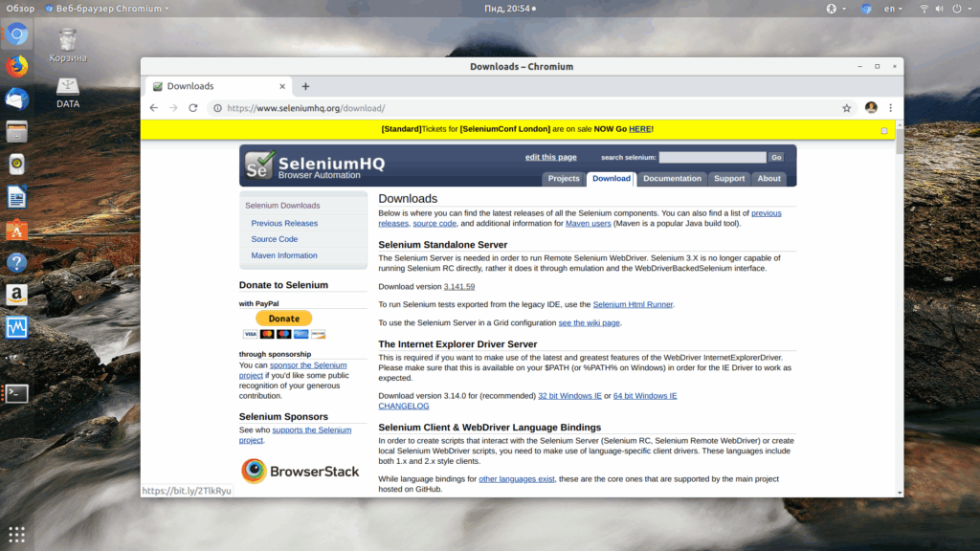Open the Selenium Html Runner link

pos(633,305)
